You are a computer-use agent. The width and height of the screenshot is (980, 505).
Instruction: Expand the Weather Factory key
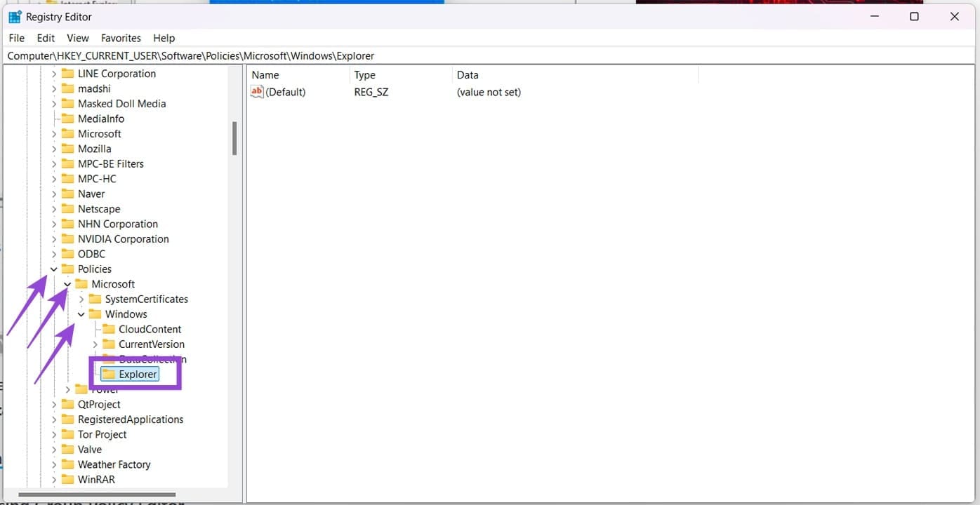pos(54,465)
